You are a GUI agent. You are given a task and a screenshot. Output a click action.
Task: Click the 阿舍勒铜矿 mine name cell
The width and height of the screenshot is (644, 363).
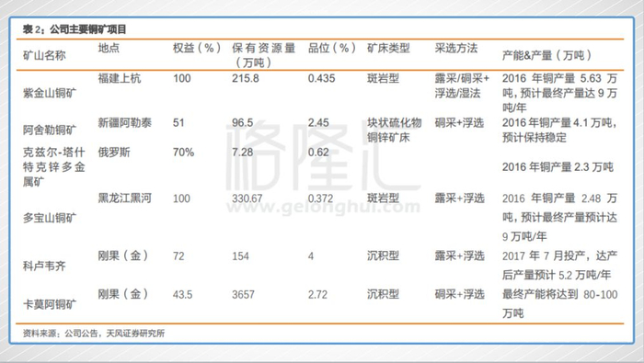50,130
